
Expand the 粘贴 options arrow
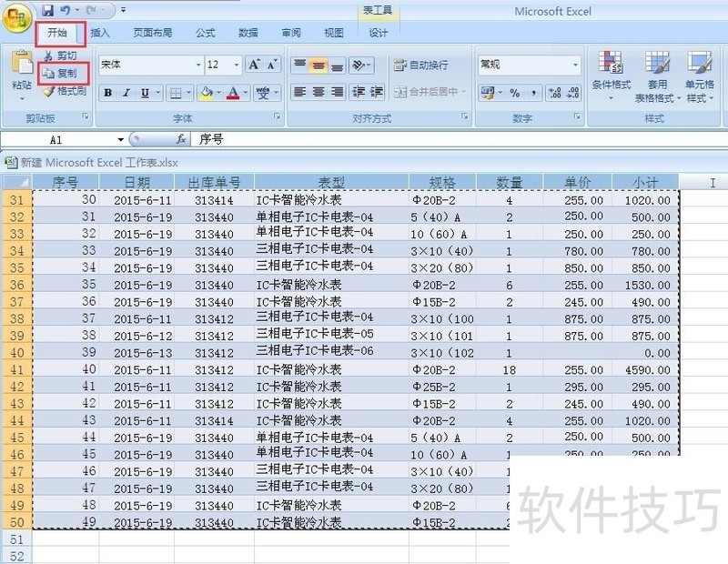[22, 98]
